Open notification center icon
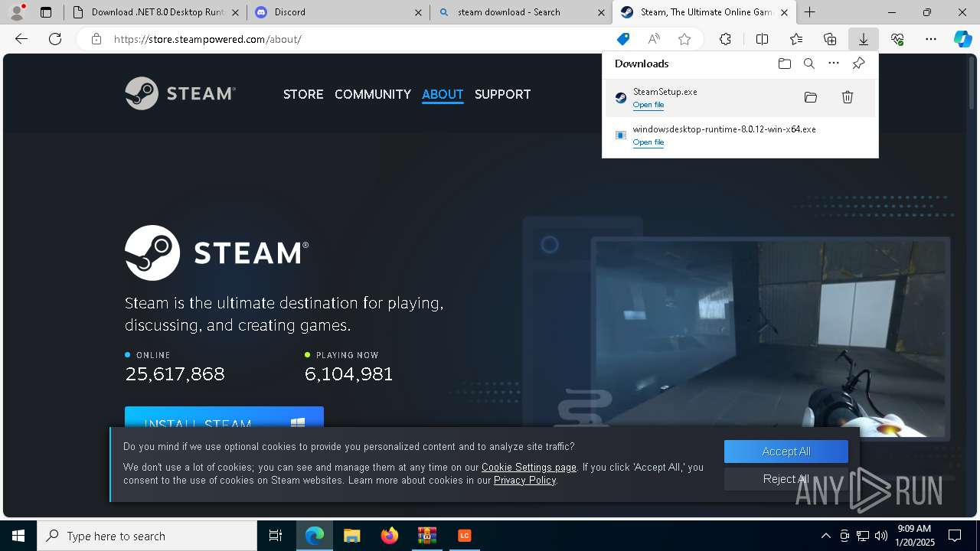The image size is (980, 551). click(x=955, y=536)
